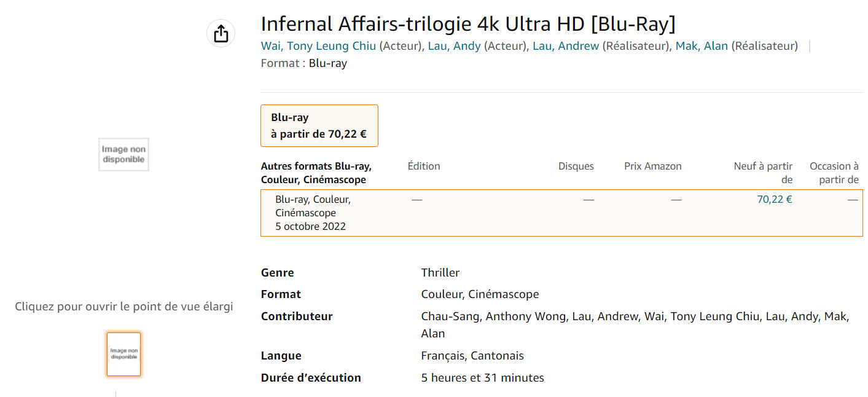Click the "Disques" column header
The width and height of the screenshot is (868, 397).
576,166
